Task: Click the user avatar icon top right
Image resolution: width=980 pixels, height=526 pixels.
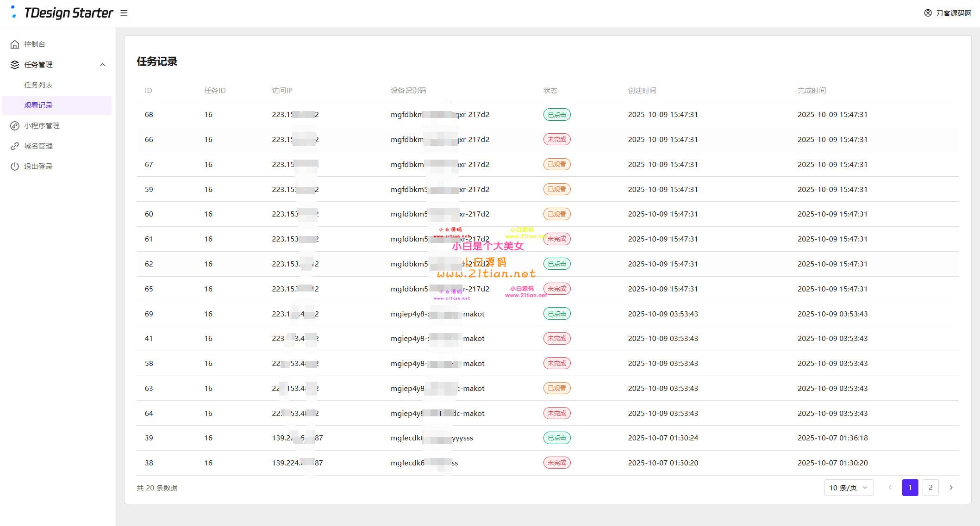Action: [x=928, y=13]
